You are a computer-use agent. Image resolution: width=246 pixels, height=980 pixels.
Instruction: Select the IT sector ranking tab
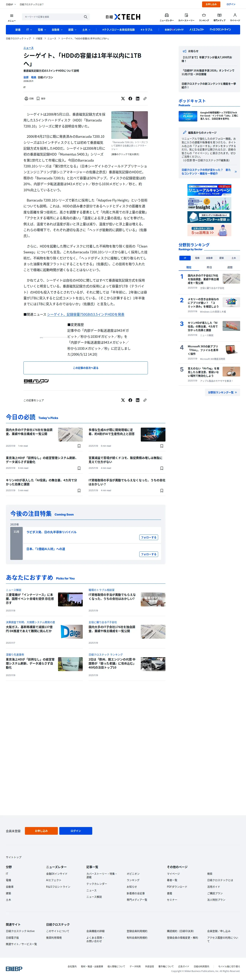(x=185, y=258)
